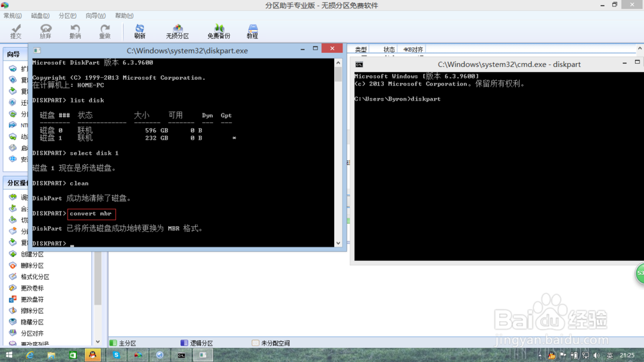
Task: Select 格式化分区 in the sidebar
Action: (x=35, y=277)
